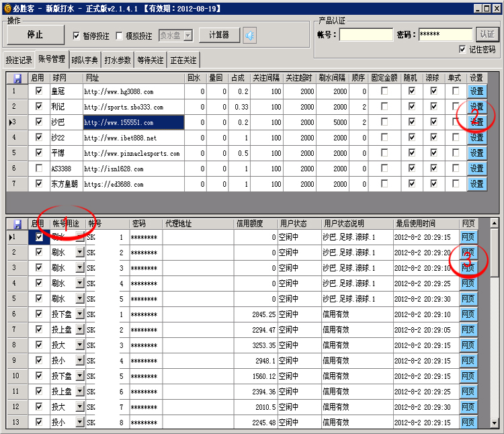504x434 pixels.
Task: Click the speaker sound icon
Action: pos(250,35)
